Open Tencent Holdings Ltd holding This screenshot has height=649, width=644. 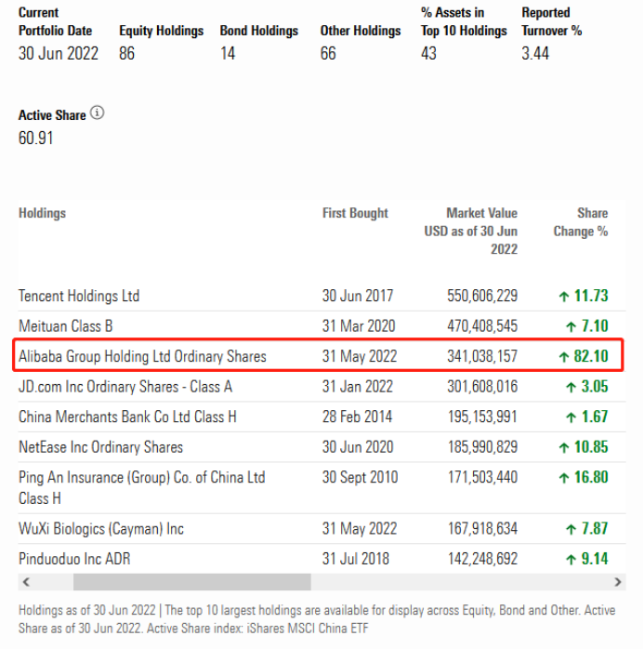point(79,296)
